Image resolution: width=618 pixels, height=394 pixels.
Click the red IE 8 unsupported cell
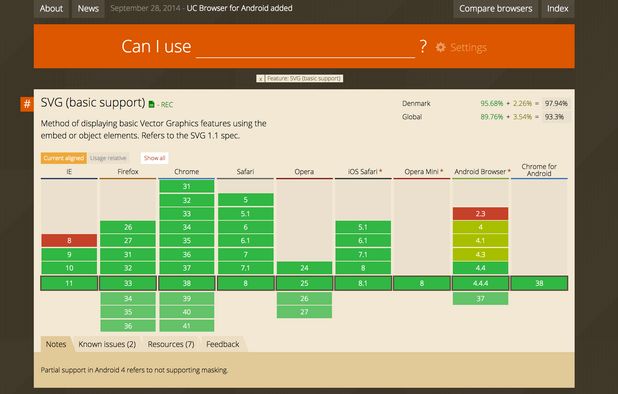[69, 240]
